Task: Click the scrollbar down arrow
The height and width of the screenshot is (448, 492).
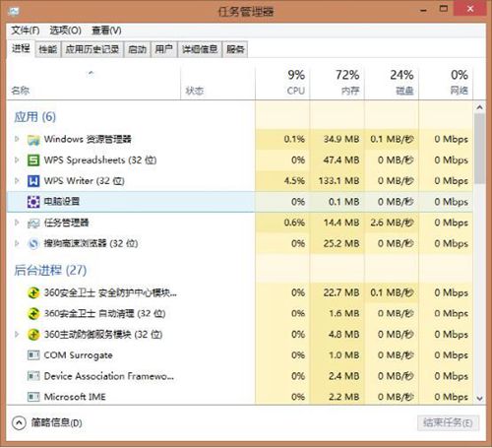Action: (480, 399)
